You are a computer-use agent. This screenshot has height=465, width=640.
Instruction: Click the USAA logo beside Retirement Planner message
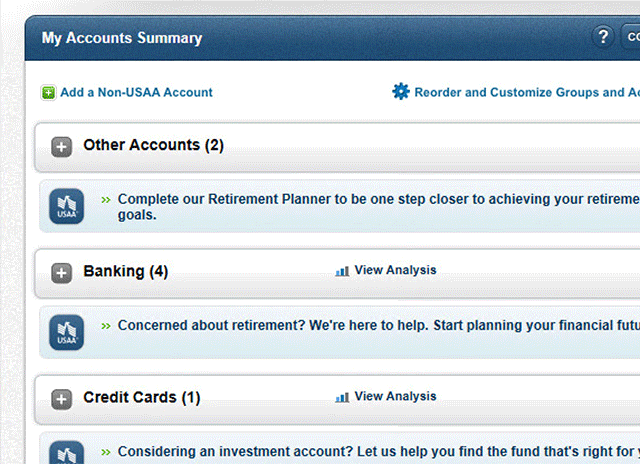tap(67, 206)
